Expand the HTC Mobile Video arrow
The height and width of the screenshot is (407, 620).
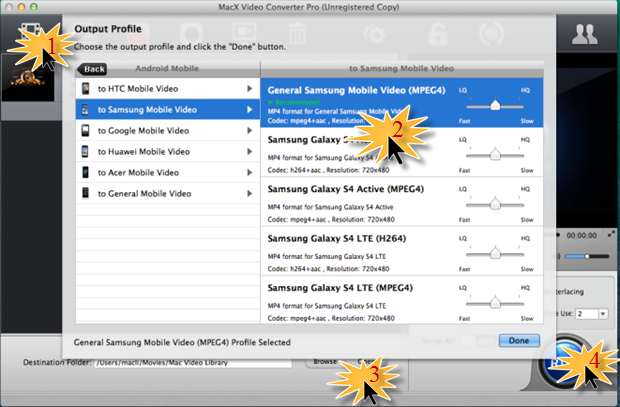(250, 89)
